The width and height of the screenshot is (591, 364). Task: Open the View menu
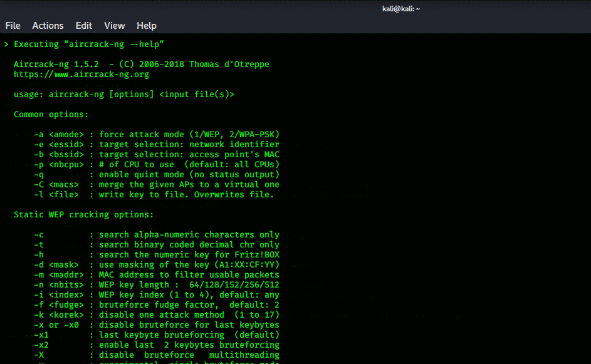(115, 26)
